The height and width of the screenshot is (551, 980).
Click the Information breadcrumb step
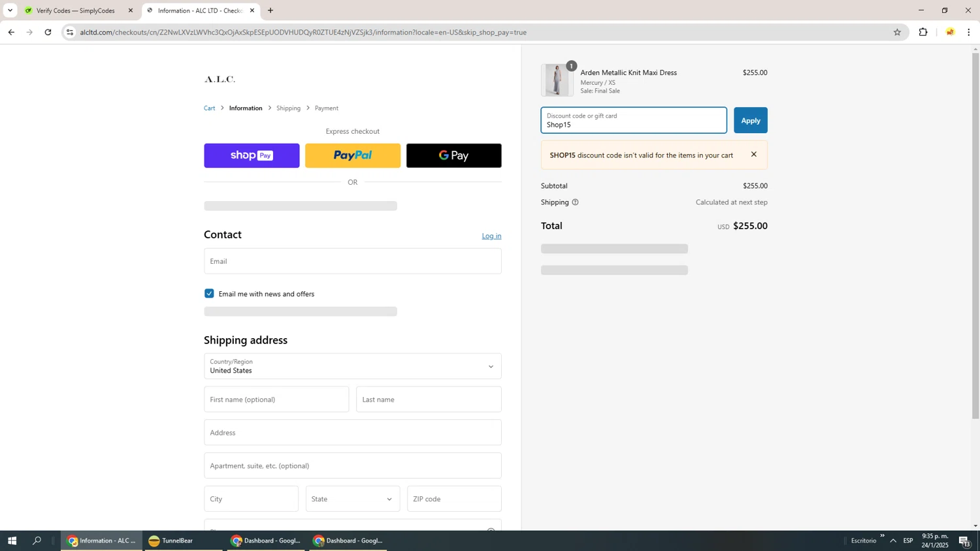point(246,108)
